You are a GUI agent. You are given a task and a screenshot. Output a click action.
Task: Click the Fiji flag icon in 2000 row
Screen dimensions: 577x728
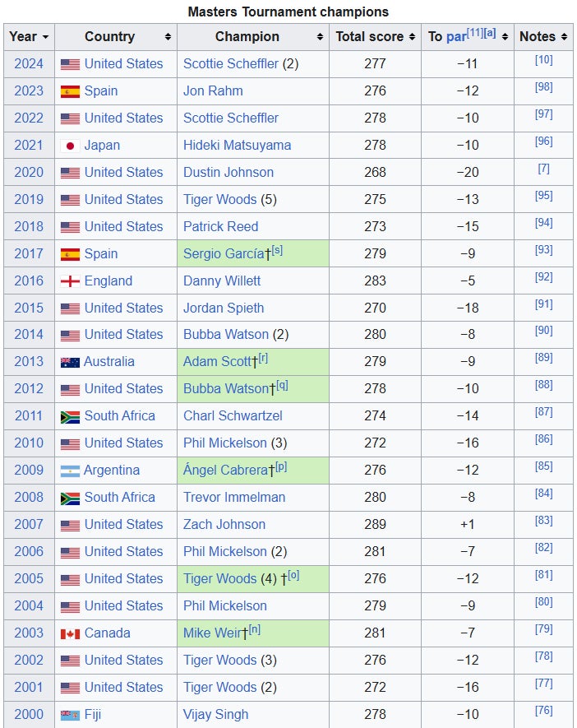pos(70,715)
